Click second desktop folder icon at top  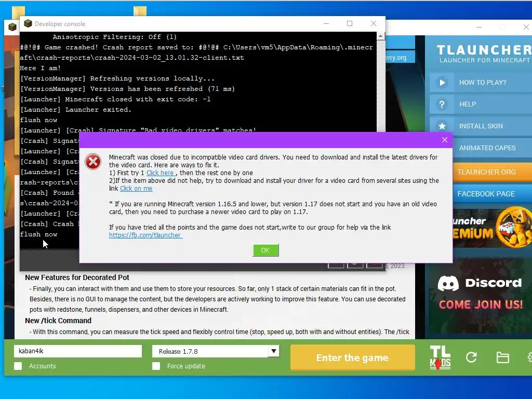[140, 11]
